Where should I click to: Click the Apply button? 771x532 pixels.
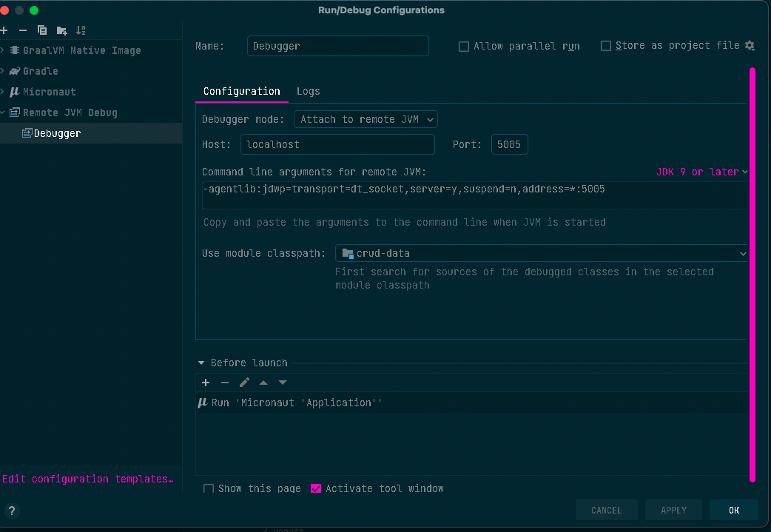pyautogui.click(x=673, y=511)
